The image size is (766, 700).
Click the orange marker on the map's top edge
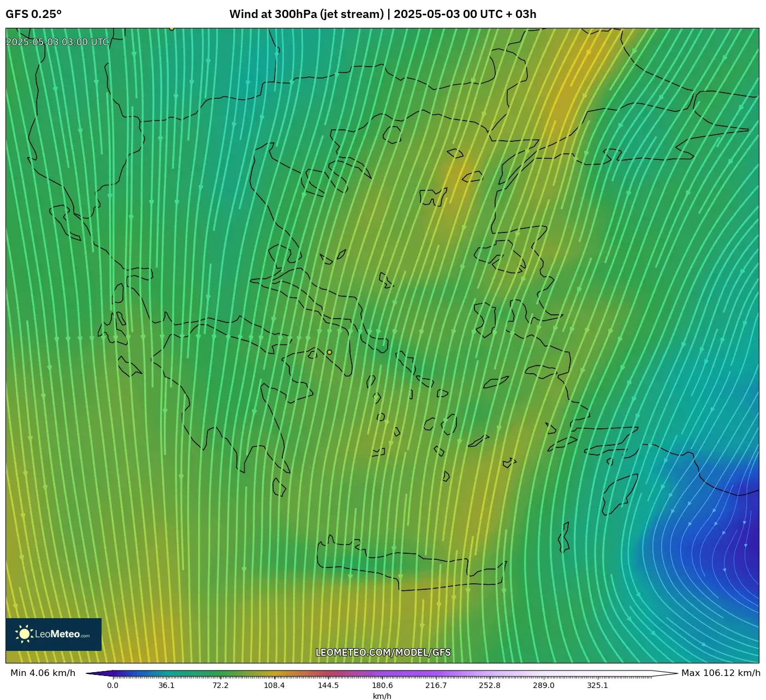coord(171,28)
